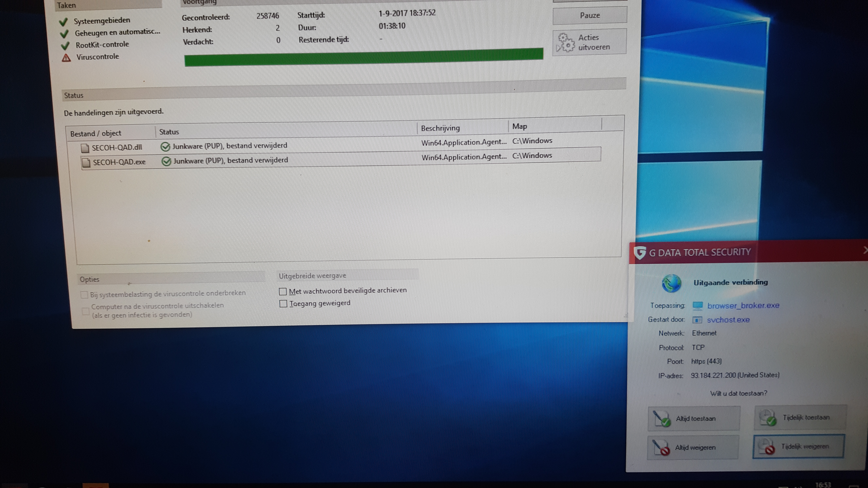Click green status check of SECOH-QAD.dll
Viewport: 868px width, 488px height.
pyautogui.click(x=165, y=146)
